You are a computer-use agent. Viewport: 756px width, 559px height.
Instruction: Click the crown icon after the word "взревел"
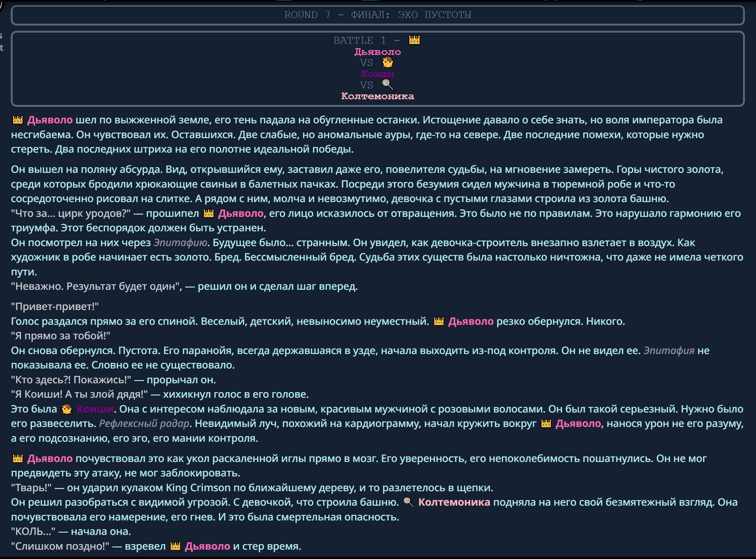point(175,546)
